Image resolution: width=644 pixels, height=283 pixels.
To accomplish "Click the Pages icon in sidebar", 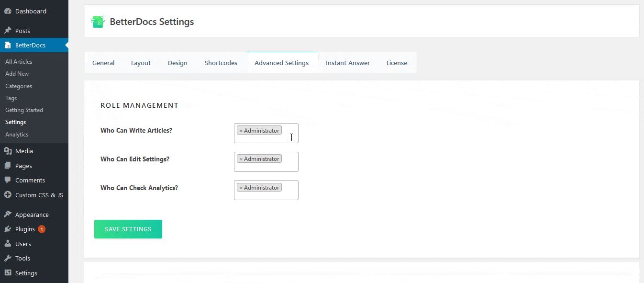I will tap(8, 166).
